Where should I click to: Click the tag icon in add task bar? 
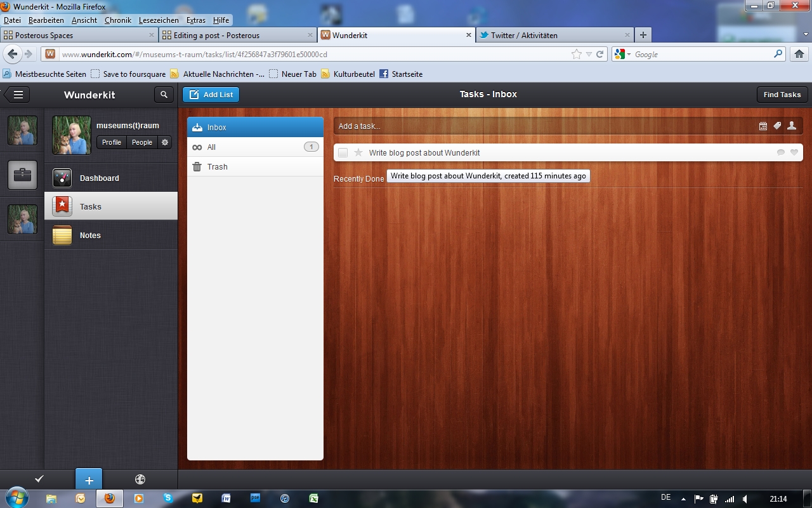[777, 126]
